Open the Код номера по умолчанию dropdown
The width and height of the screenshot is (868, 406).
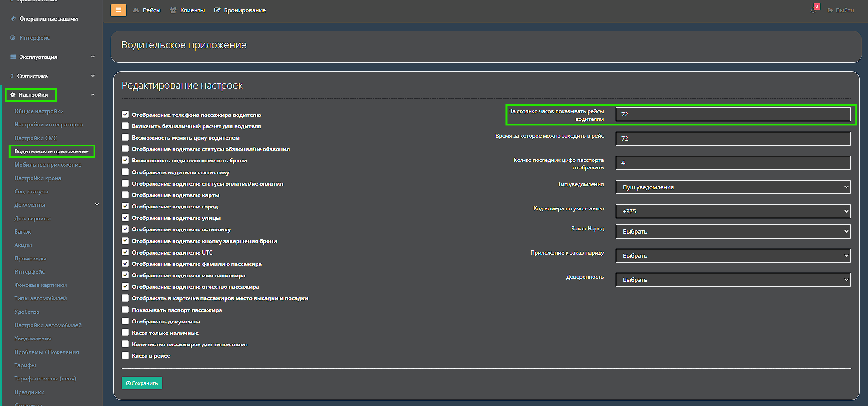click(733, 211)
